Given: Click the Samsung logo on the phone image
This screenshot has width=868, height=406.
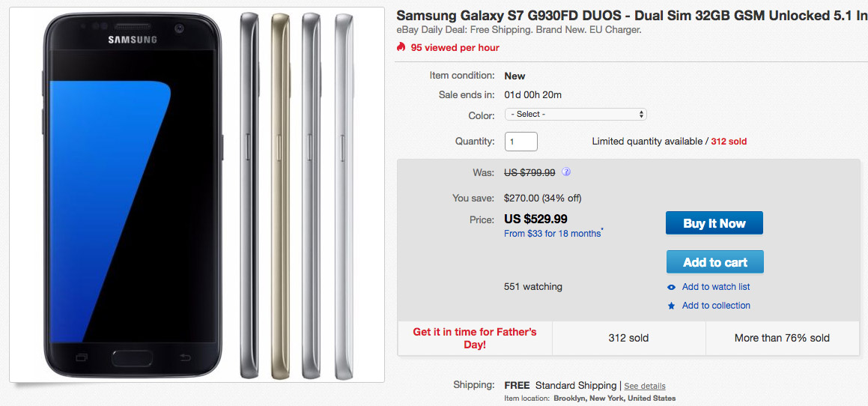Looking at the screenshot, I should 133,40.
